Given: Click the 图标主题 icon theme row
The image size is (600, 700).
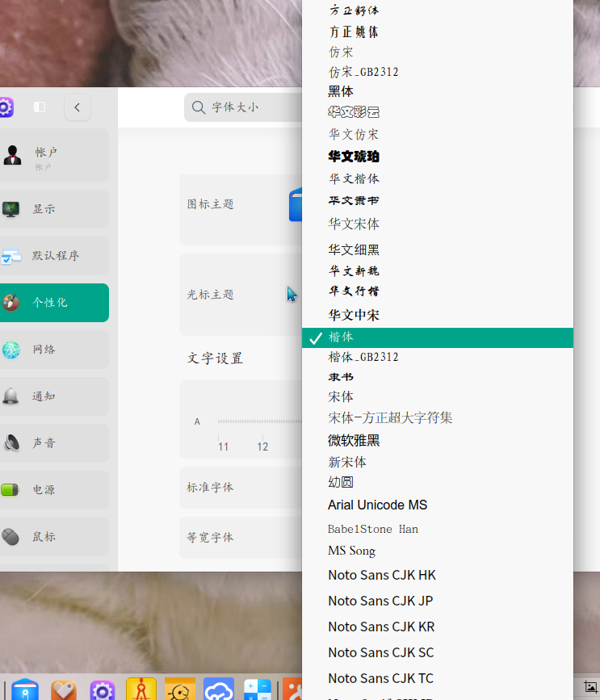Looking at the screenshot, I should [241, 209].
